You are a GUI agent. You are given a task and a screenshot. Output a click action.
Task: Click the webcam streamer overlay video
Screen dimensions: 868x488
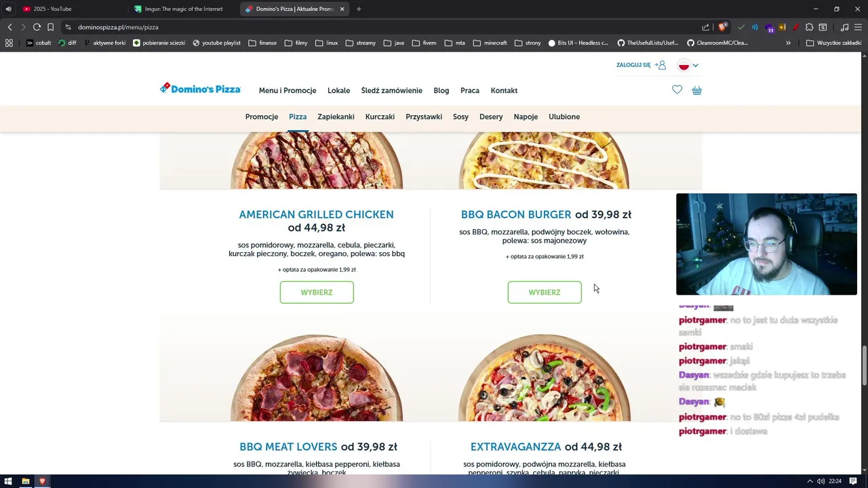pyautogui.click(x=766, y=244)
